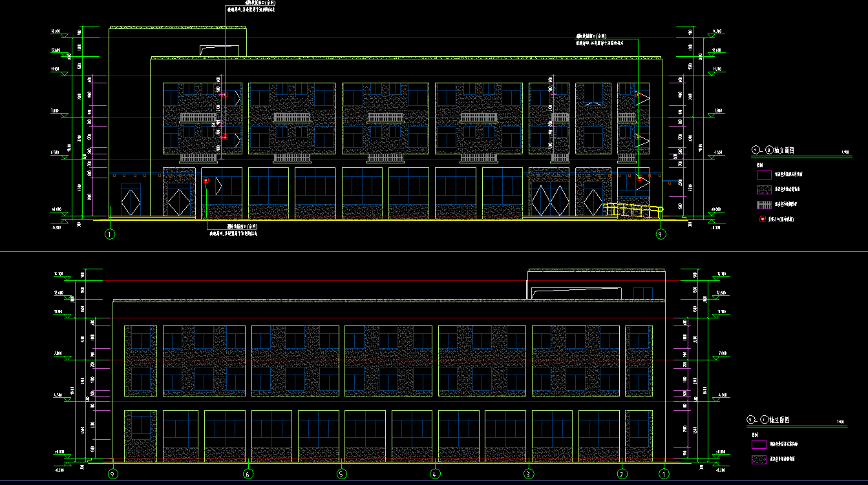The width and height of the screenshot is (868, 485).
Task: Select the red marker on ground-floor left window
Action: (206, 180)
